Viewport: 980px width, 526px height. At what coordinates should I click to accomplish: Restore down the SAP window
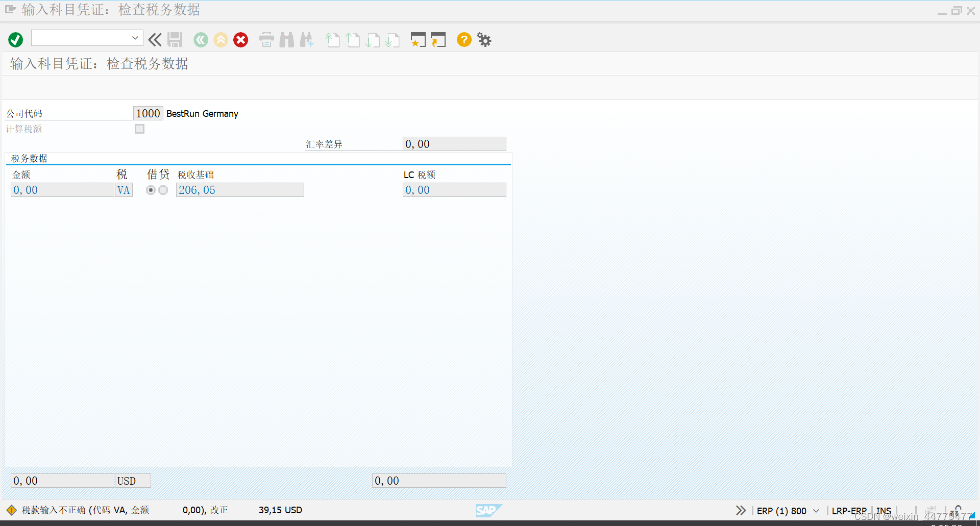(x=957, y=11)
